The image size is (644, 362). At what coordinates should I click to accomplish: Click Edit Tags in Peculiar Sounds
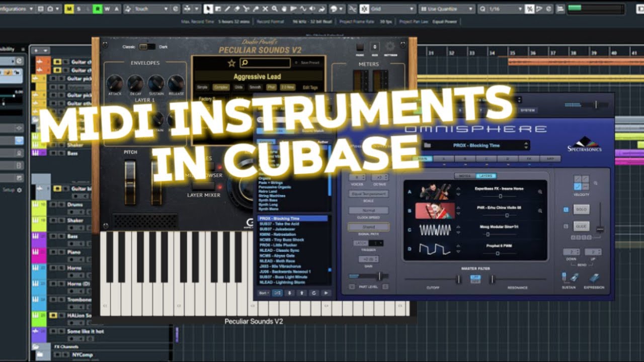(310, 87)
